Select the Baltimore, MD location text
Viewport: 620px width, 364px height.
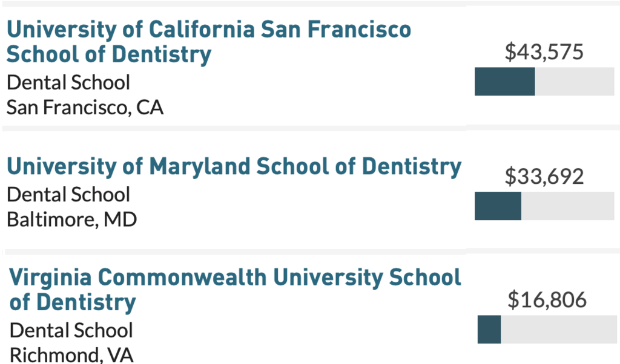(72, 220)
